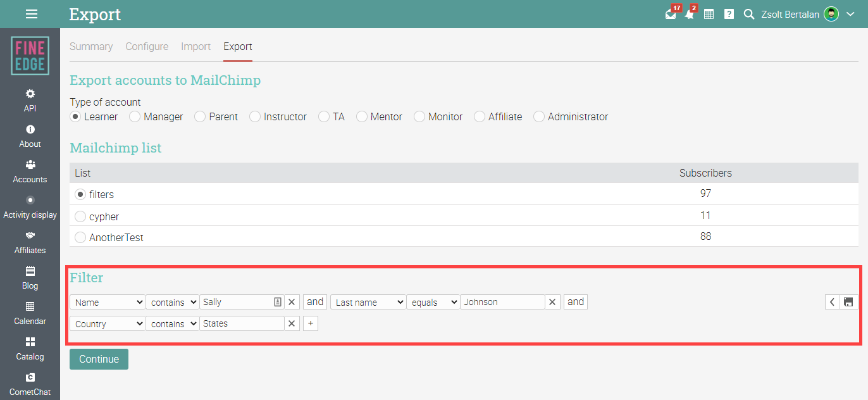Add another filter with plus button

[x=311, y=323]
